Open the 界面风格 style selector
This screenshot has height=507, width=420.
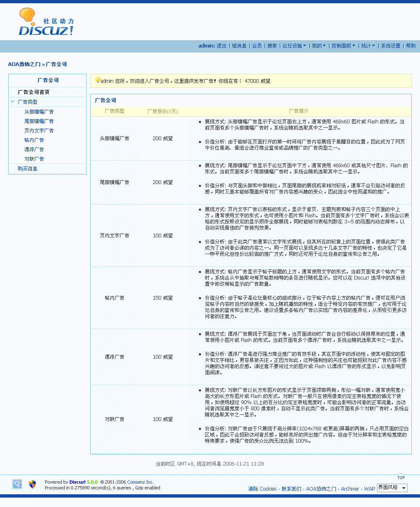tap(392, 488)
